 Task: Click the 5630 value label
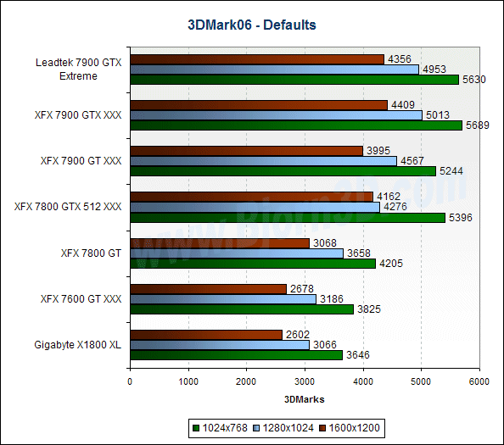[474, 80]
